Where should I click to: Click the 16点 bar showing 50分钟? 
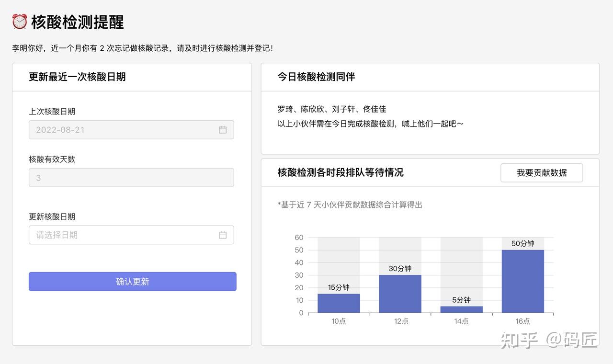pos(523,281)
